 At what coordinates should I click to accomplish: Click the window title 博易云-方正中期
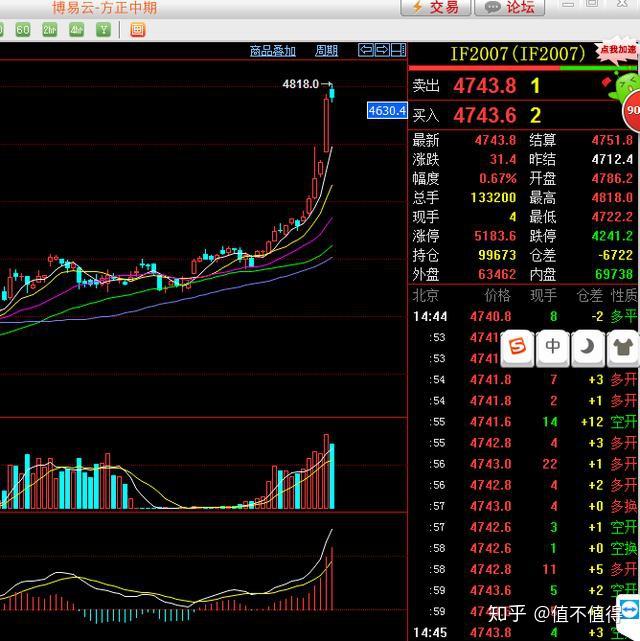[x=105, y=7]
